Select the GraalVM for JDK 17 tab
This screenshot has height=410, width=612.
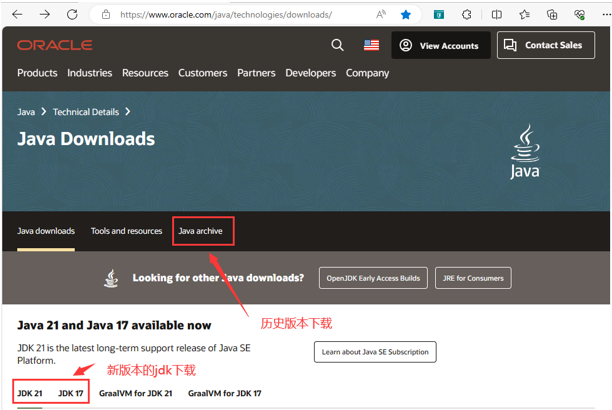[x=224, y=393]
